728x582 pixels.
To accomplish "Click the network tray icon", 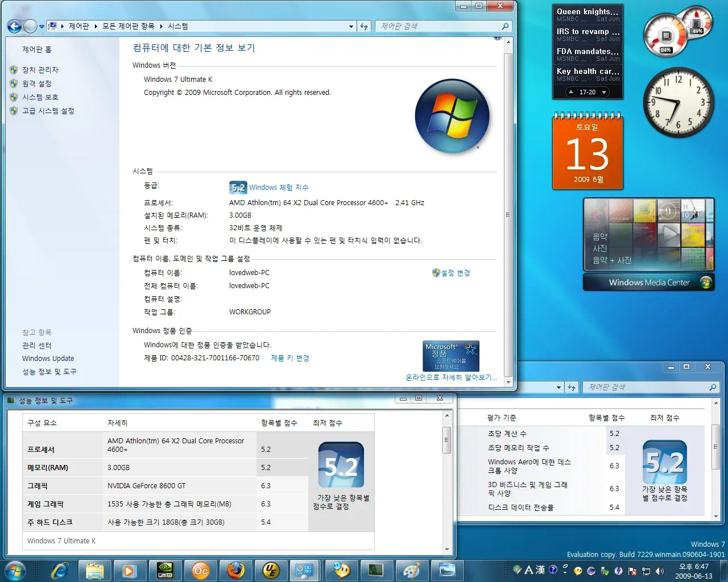I will pos(646,571).
